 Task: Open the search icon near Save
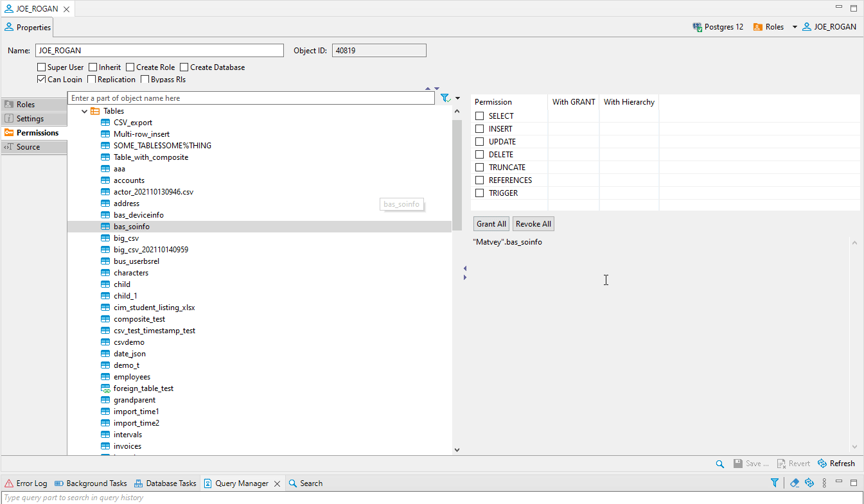(719, 463)
